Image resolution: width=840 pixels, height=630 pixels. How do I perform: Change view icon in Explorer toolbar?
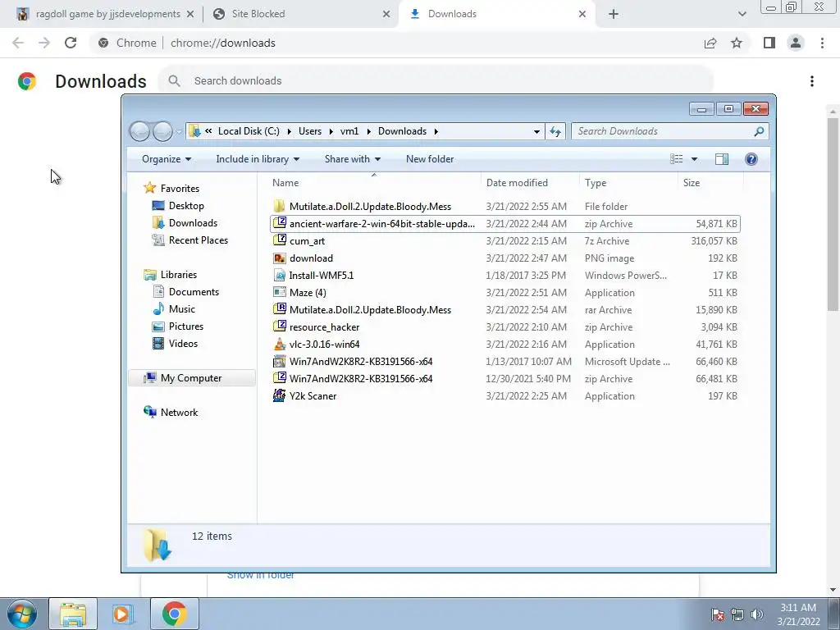tap(677, 159)
